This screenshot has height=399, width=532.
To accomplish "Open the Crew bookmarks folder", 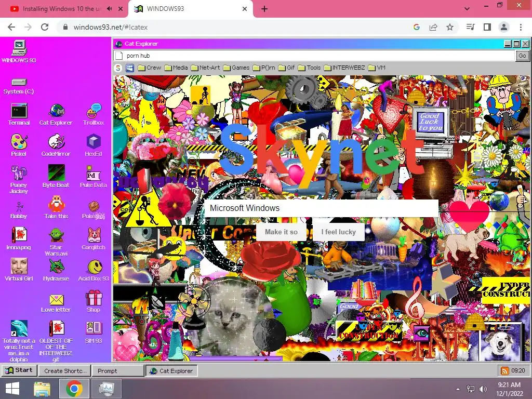I will click(x=149, y=68).
